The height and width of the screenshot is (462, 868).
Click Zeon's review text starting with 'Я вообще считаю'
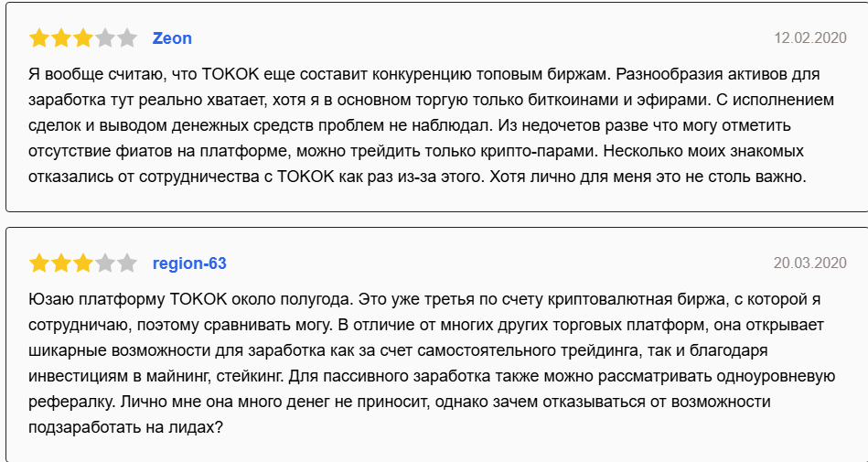point(431,125)
